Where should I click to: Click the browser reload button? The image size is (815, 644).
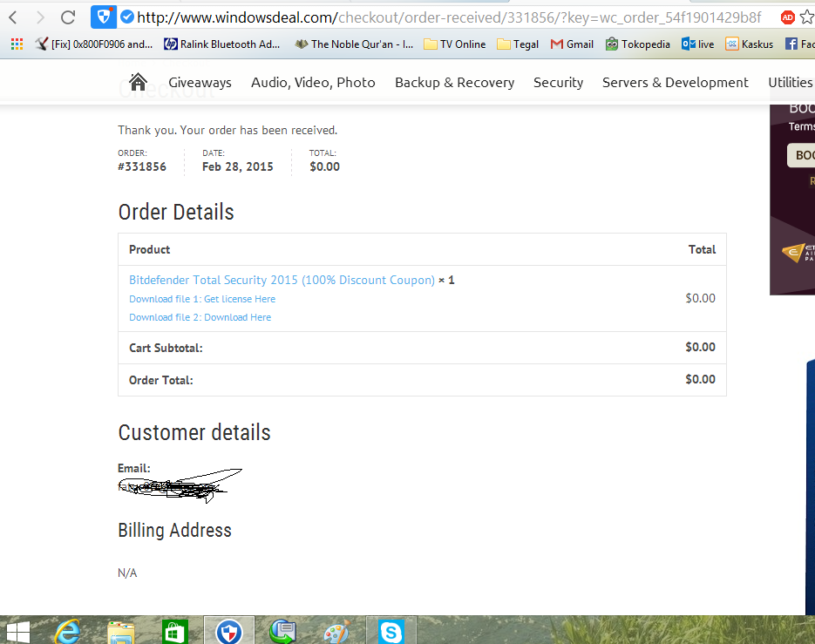coord(68,17)
